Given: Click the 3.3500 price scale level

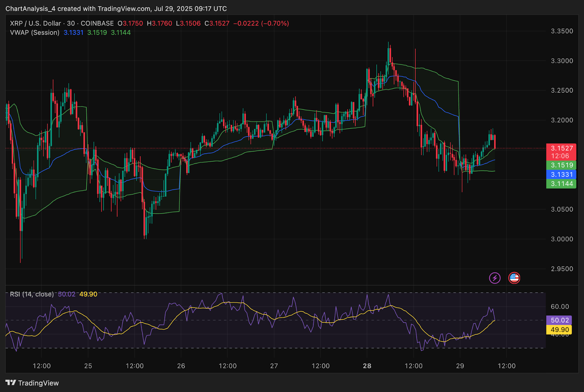Looking at the screenshot, I should [562, 31].
